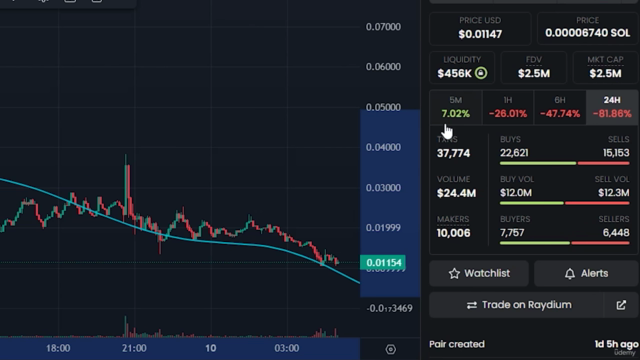This screenshot has height=360, width=640.
Task: Click the BUYS count 22,621
Action: 514,153
